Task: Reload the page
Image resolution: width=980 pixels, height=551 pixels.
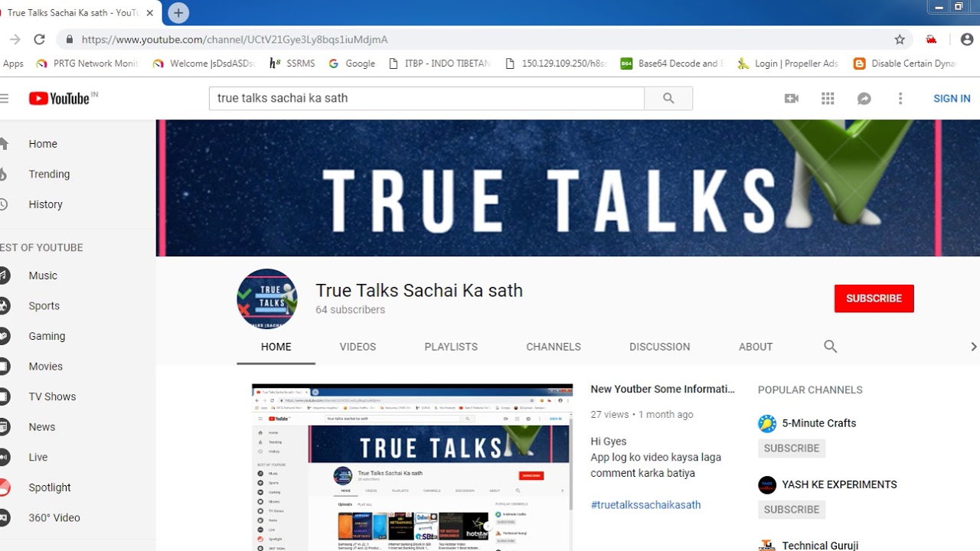Action: click(40, 40)
